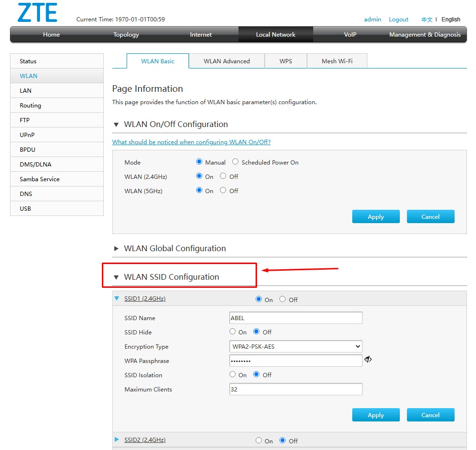Select Manual mode radio button
The image size is (476, 450).
(x=199, y=162)
